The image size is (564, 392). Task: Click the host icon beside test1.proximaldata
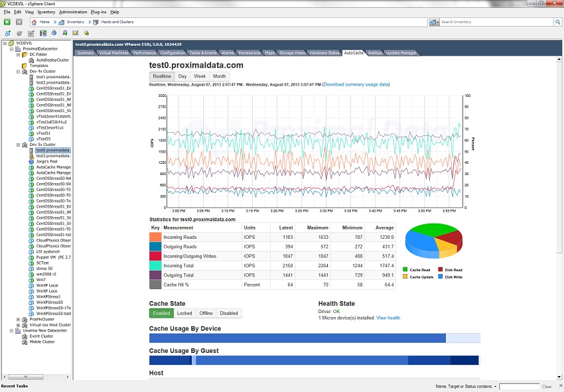point(31,77)
